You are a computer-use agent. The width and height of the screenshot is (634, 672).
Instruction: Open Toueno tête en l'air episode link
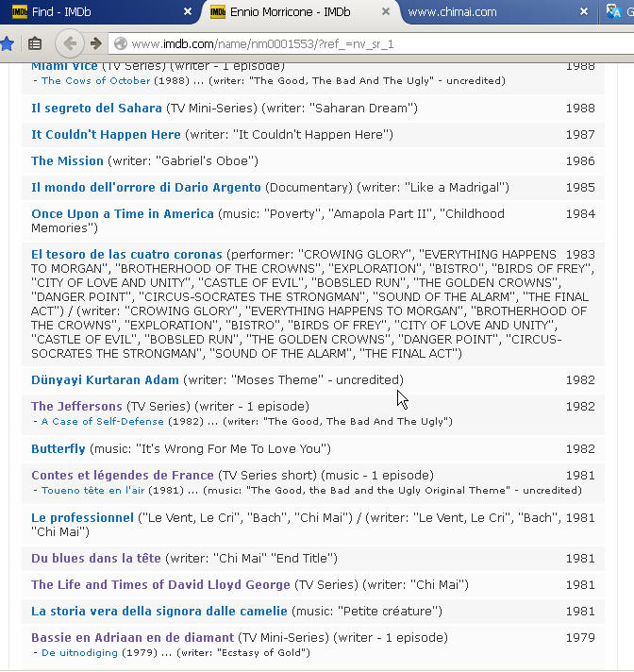pos(93,490)
